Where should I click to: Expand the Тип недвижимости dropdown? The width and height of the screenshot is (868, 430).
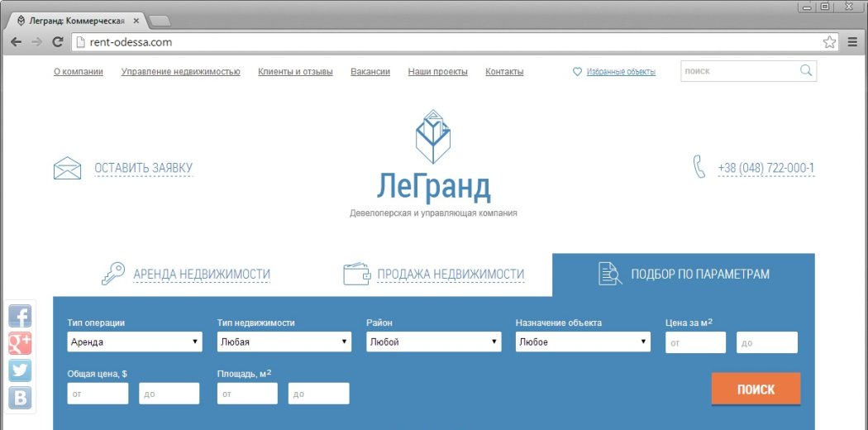click(284, 342)
